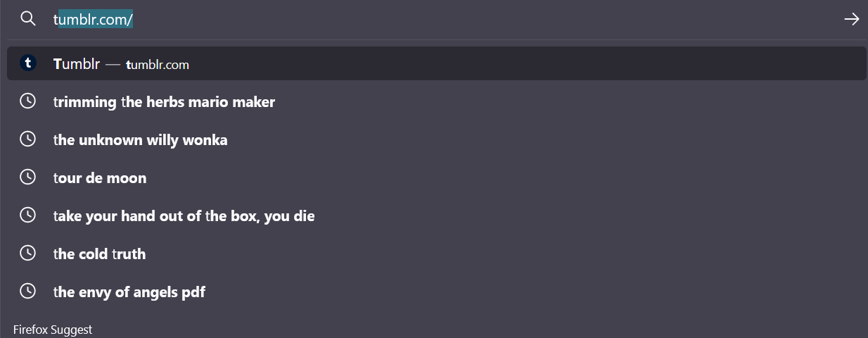Click the magnifying glass search icon

point(27,19)
